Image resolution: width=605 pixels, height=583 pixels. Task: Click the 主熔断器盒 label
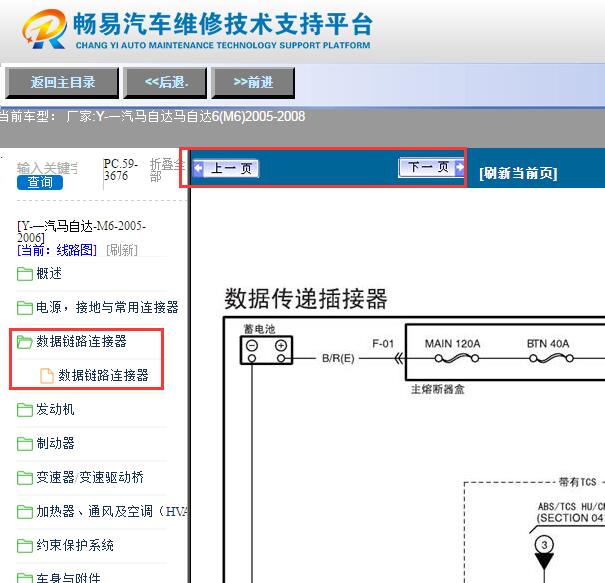point(438,389)
